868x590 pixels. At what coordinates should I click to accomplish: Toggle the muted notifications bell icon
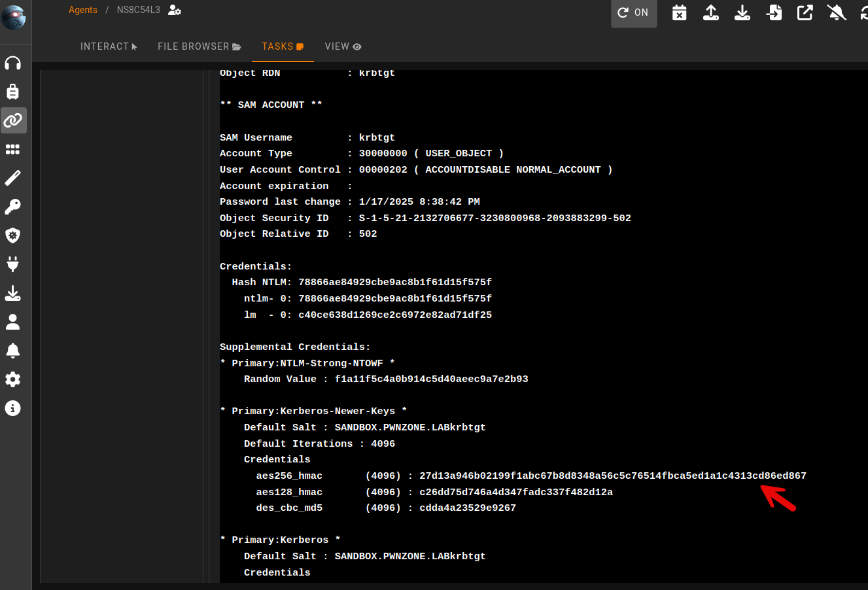click(x=836, y=12)
